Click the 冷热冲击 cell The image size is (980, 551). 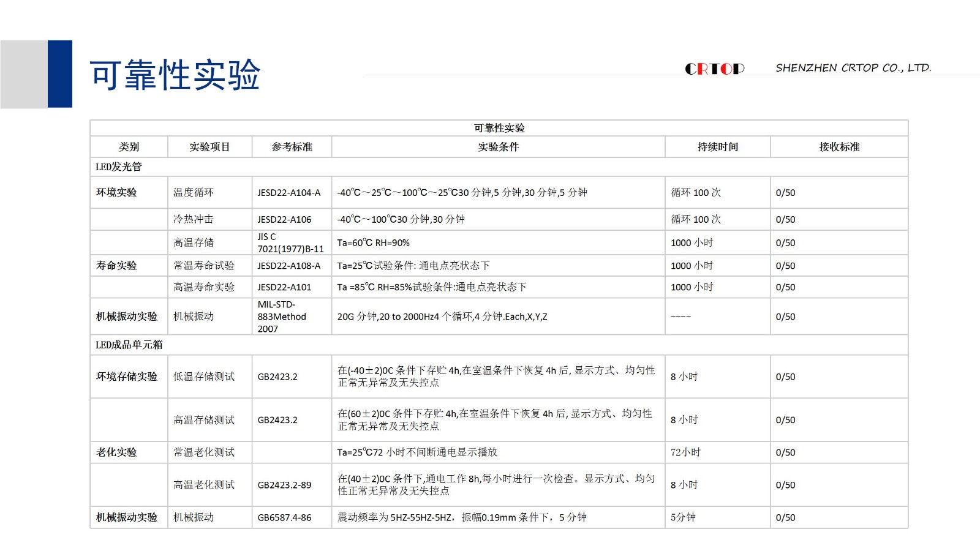click(x=209, y=219)
